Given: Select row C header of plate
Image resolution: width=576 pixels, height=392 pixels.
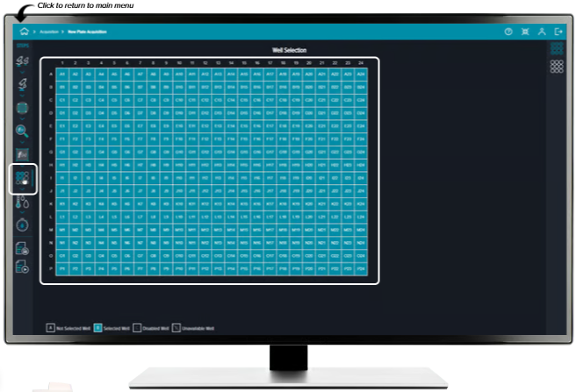Looking at the screenshot, I should [x=51, y=100].
